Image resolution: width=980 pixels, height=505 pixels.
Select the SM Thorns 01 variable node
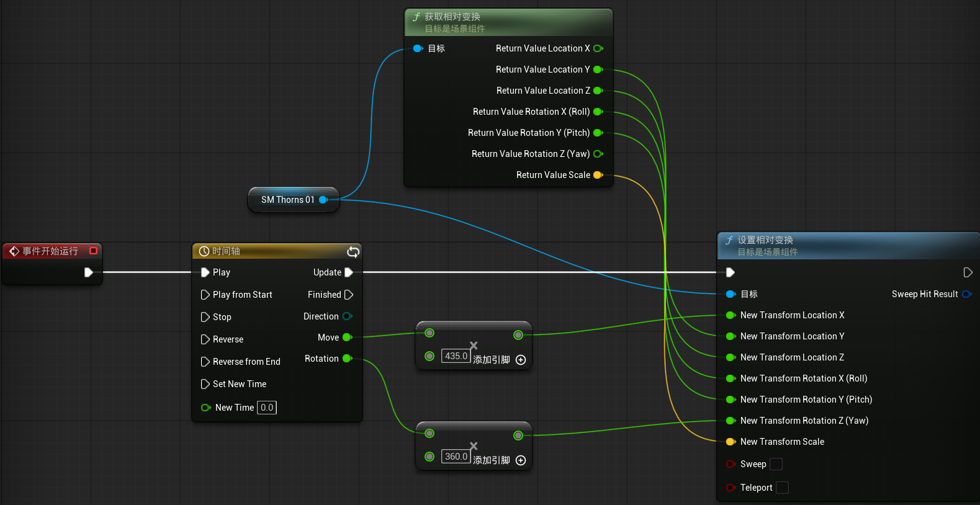point(294,200)
